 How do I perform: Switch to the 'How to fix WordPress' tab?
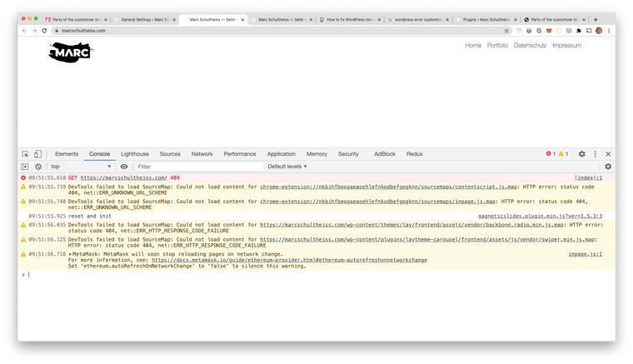[x=349, y=19]
